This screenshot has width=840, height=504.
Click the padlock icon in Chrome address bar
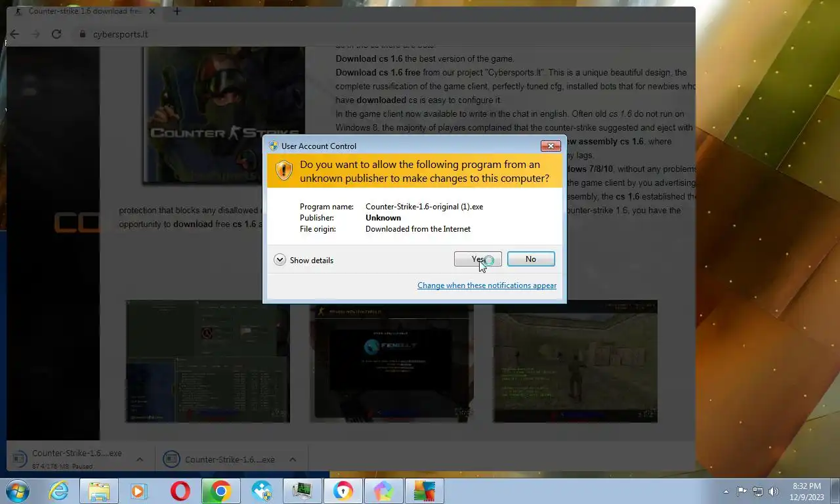83,34
